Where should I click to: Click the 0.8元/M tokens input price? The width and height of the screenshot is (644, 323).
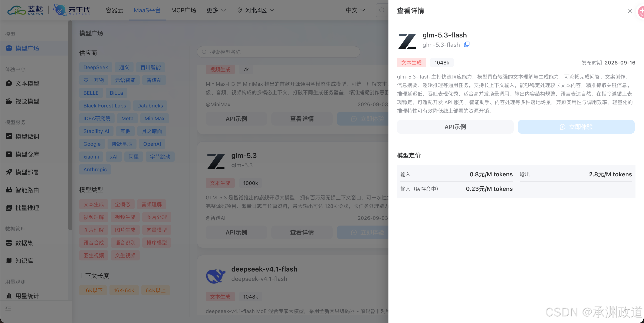pos(491,174)
